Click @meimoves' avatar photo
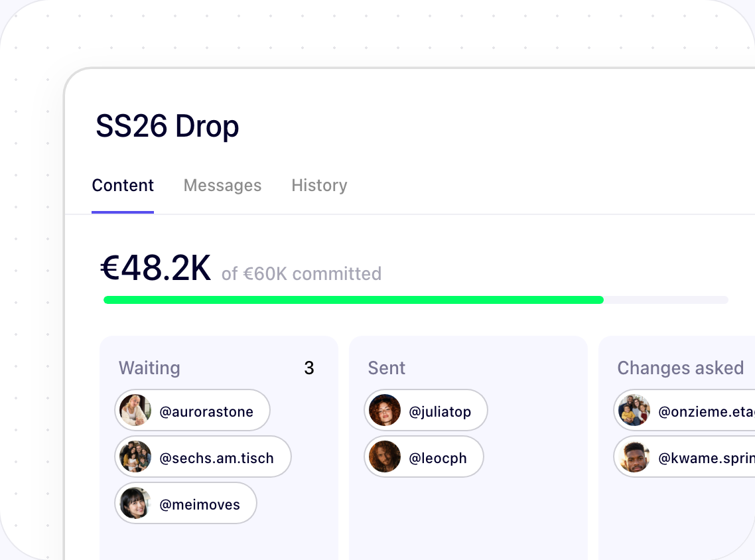755x560 pixels. (x=135, y=503)
